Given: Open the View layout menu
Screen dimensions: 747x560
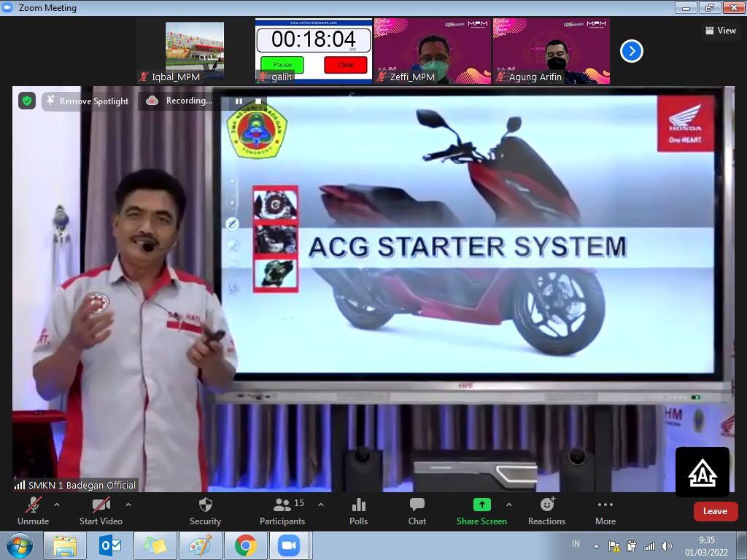Looking at the screenshot, I should 721,31.
